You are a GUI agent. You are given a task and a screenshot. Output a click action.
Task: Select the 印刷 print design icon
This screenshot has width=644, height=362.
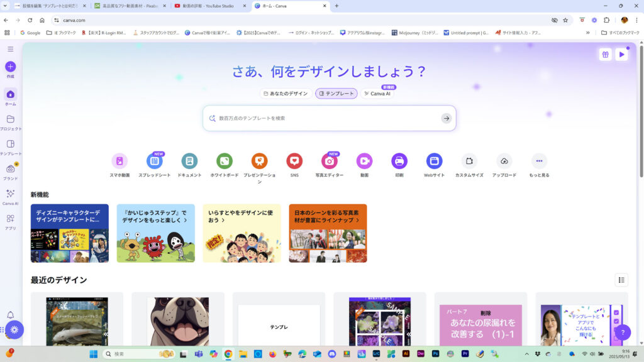[x=399, y=161]
